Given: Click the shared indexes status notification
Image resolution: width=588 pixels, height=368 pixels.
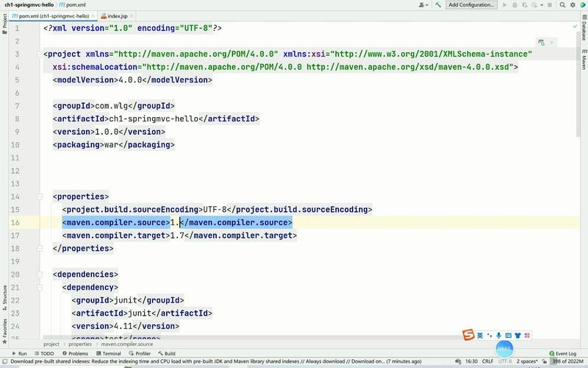Looking at the screenshot, I should [x=215, y=361].
